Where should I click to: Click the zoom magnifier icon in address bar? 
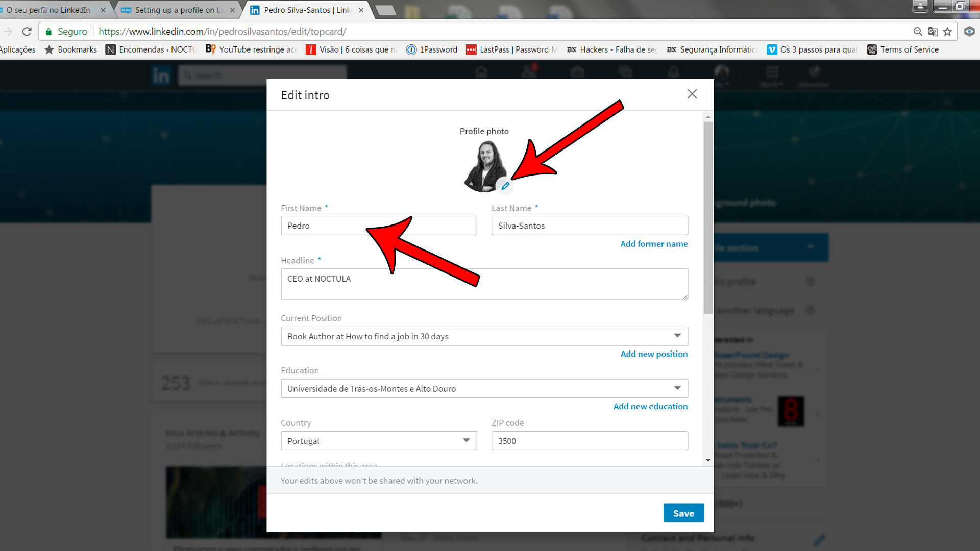tap(918, 32)
